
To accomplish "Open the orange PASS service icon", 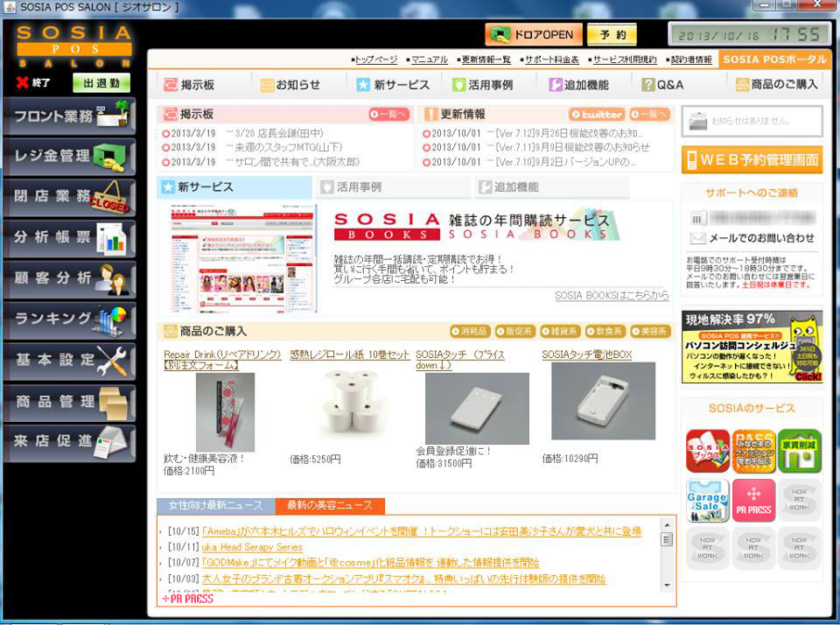I will click(x=753, y=451).
